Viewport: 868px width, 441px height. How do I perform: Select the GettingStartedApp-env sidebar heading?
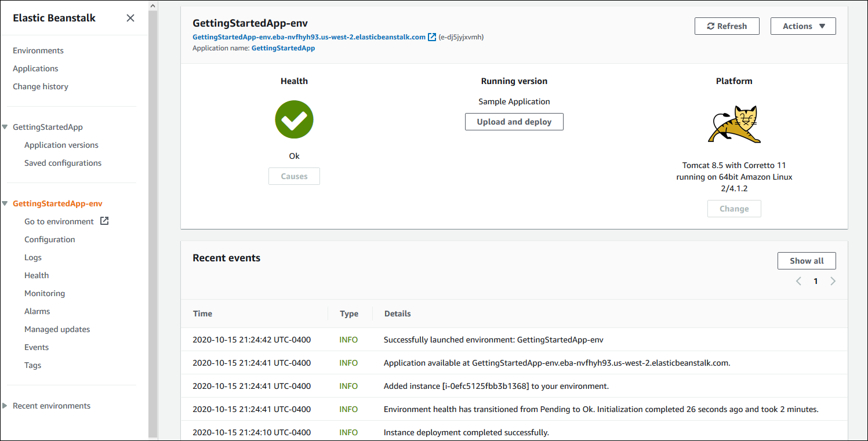coord(57,203)
